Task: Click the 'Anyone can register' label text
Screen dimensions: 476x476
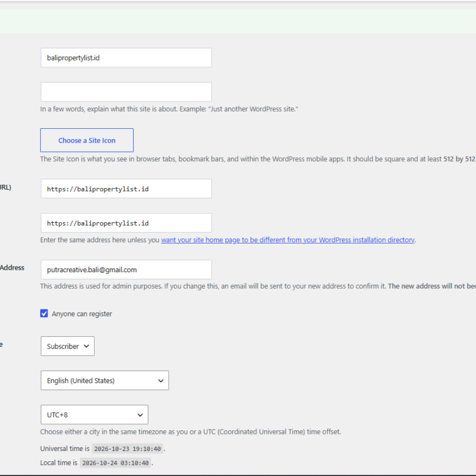Action: click(82, 314)
